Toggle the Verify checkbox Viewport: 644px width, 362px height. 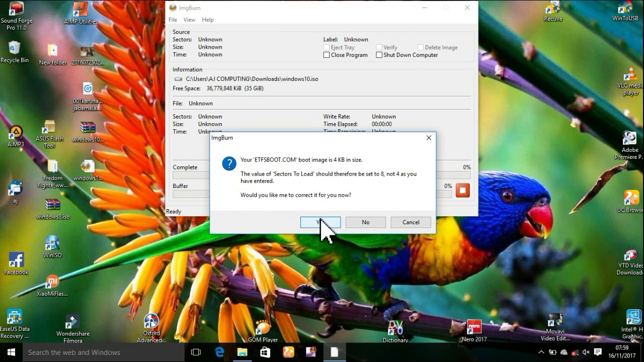click(379, 47)
